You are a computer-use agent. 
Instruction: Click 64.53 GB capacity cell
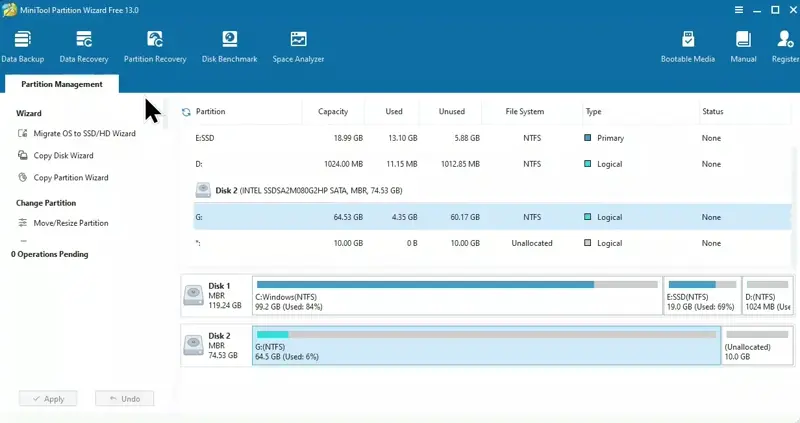[x=348, y=217]
